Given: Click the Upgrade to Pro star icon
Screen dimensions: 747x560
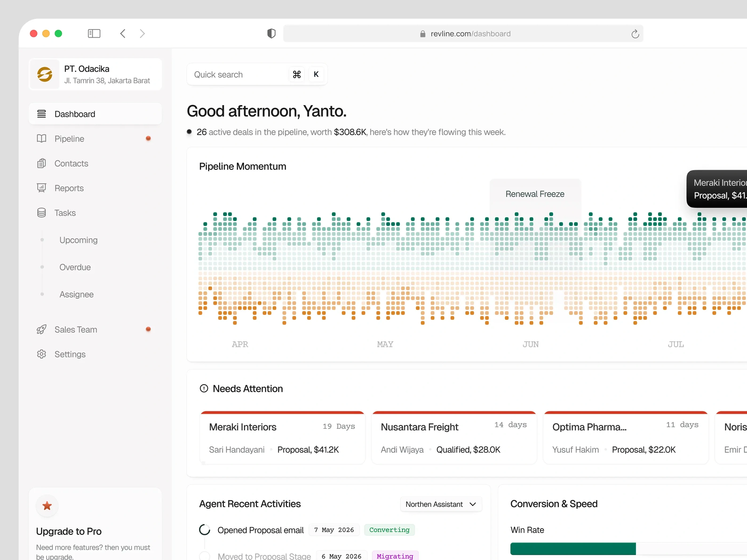Looking at the screenshot, I should coord(47,506).
